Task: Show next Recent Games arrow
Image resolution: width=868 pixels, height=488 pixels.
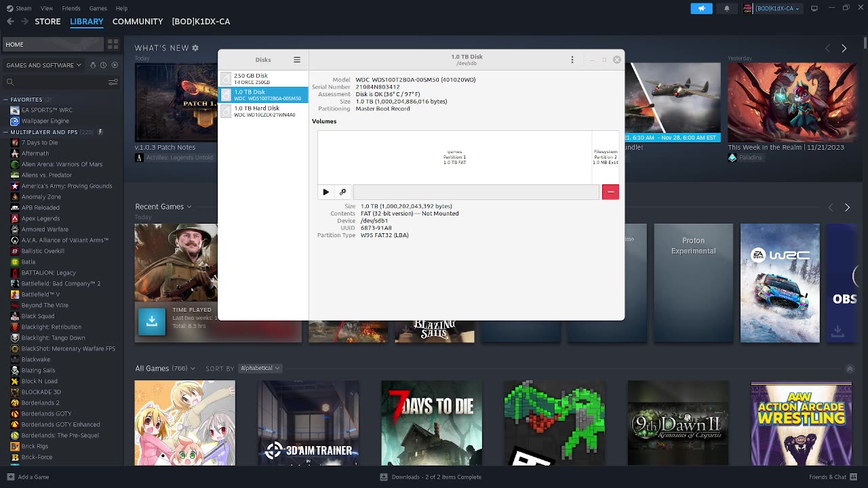Action: point(847,207)
